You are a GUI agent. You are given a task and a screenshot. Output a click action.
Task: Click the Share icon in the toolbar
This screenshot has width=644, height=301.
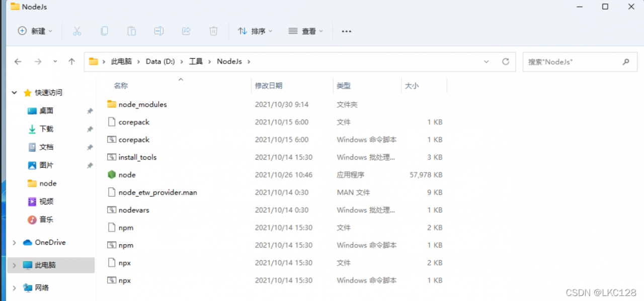pyautogui.click(x=186, y=31)
